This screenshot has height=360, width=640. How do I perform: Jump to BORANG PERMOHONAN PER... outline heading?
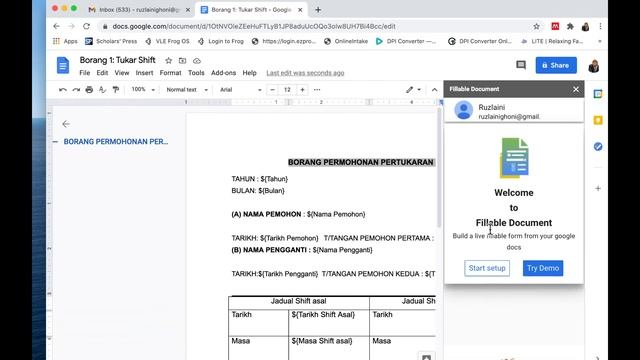click(x=116, y=142)
